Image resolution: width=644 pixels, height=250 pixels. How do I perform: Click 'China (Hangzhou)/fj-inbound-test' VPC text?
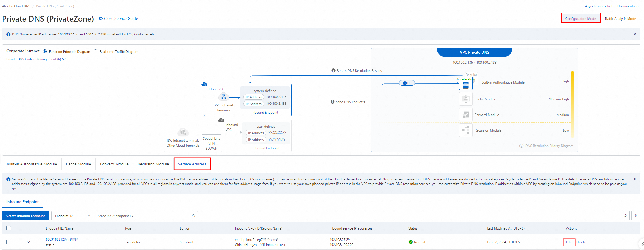coord(260,245)
